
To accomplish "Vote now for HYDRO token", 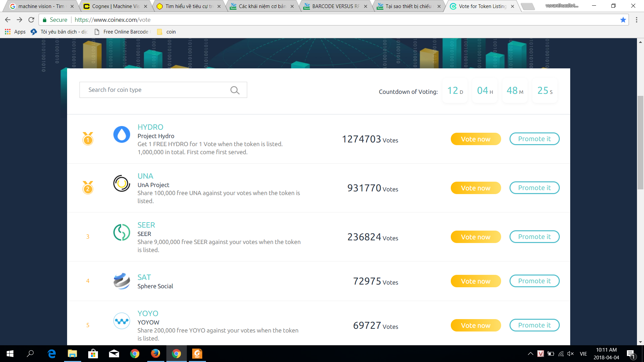I will (475, 139).
